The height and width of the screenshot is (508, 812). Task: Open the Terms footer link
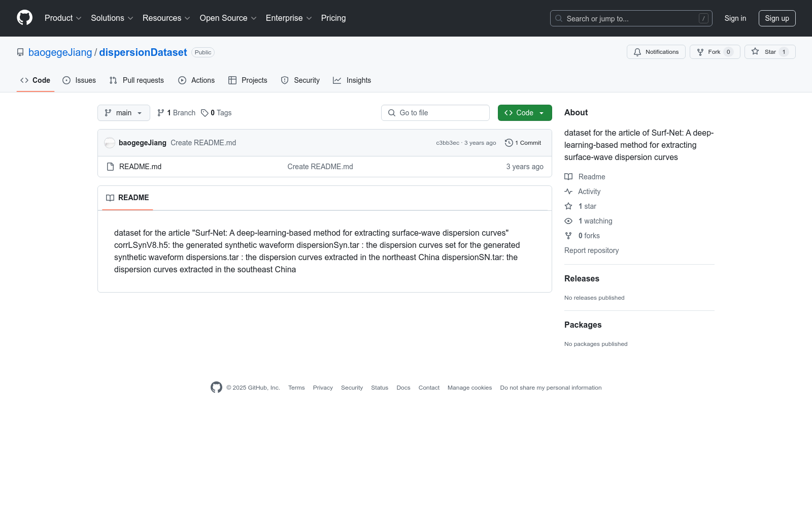tap(296, 388)
